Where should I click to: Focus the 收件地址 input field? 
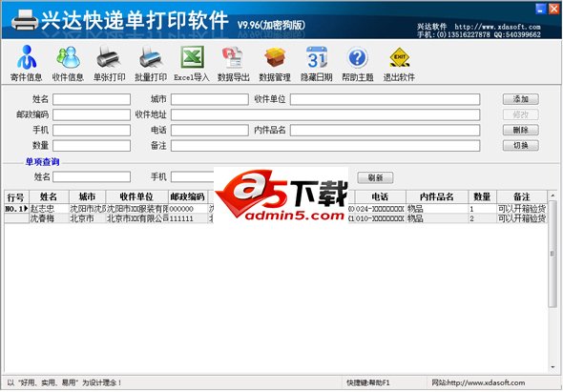pos(325,114)
